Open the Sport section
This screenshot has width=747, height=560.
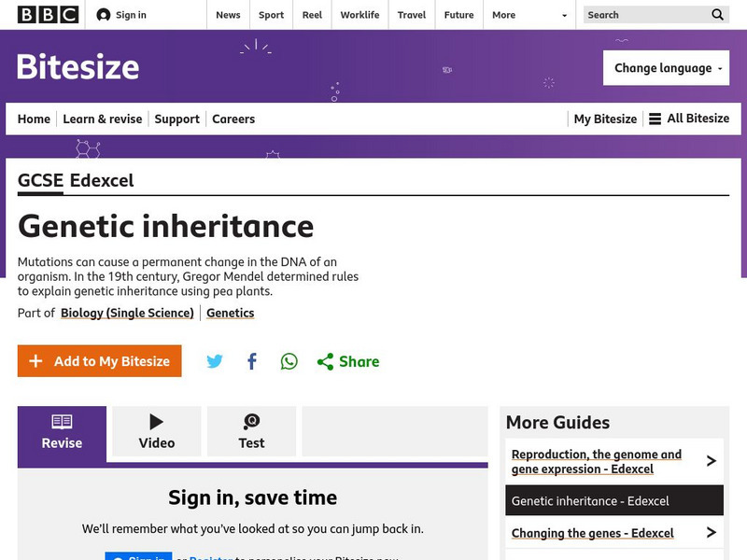(271, 15)
